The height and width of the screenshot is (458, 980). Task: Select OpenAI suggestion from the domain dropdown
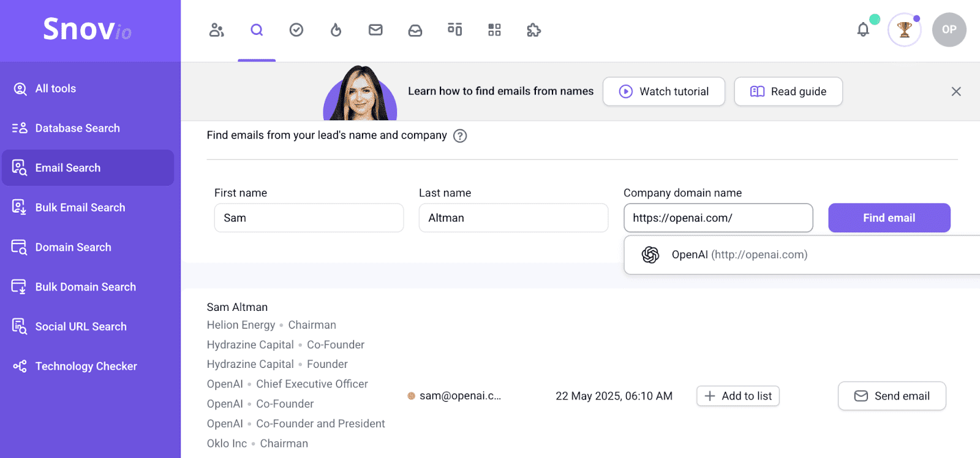pyautogui.click(x=739, y=254)
